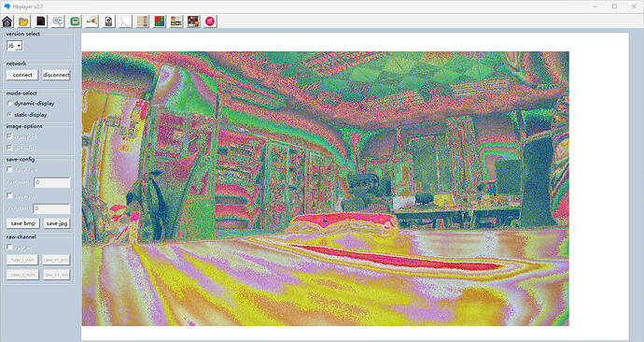Click the color checker chart icon
This screenshot has height=342, width=644.
[x=193, y=21]
